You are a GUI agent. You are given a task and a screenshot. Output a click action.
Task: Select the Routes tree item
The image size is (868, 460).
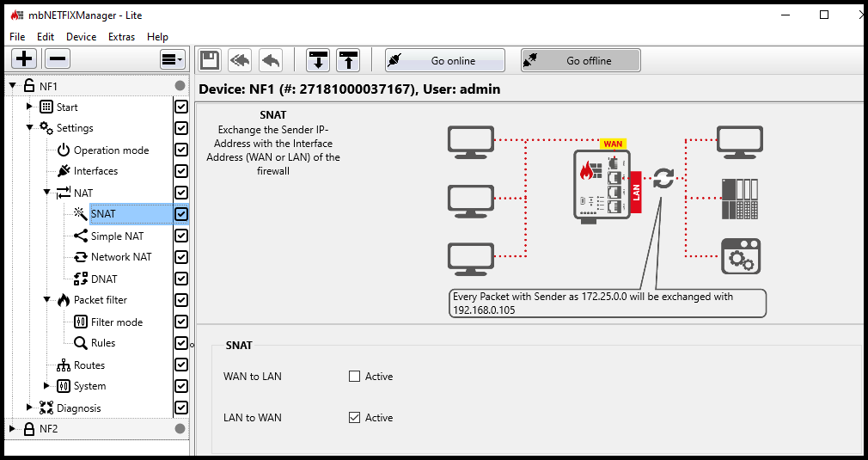(89, 365)
